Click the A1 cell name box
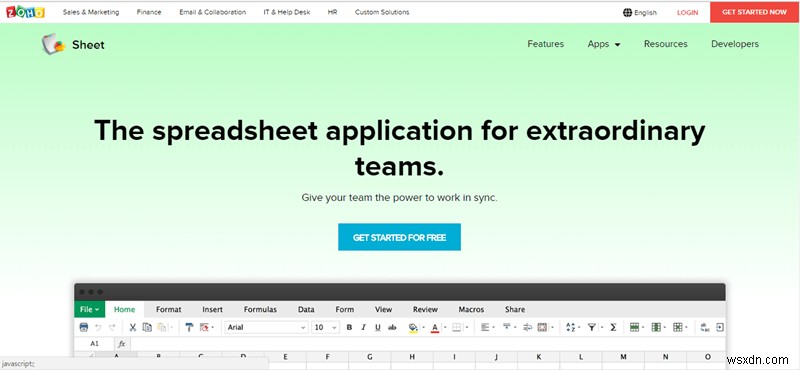Screen dimensions: 800x370 94,343
